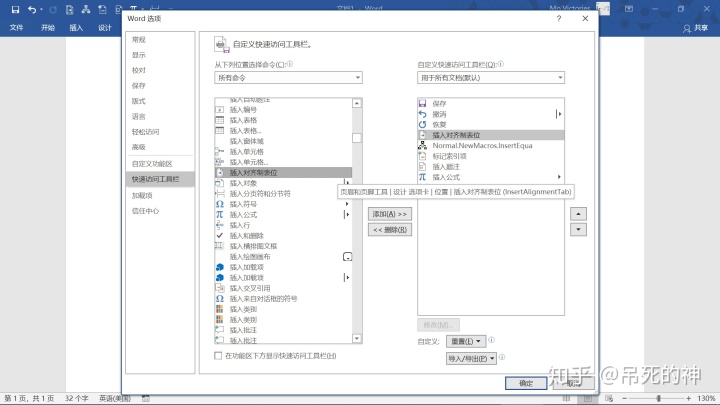
Task: Open the 开始 ribbon tab
Action: [x=47, y=28]
